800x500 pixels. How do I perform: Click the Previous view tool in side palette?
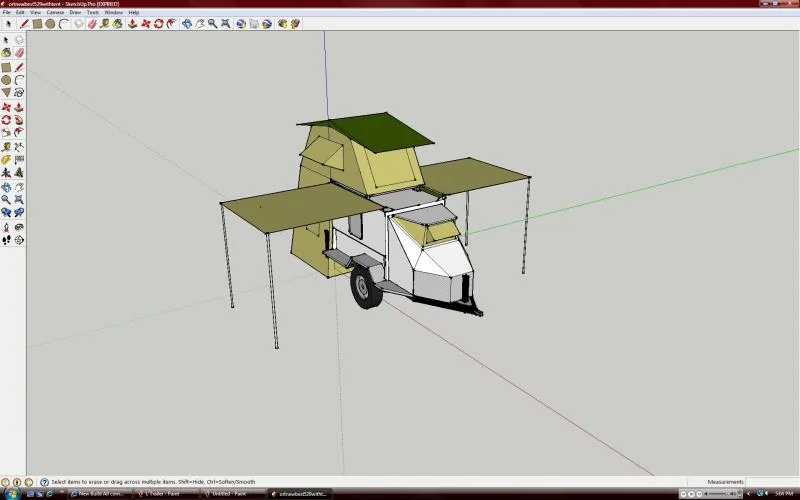coord(6,212)
